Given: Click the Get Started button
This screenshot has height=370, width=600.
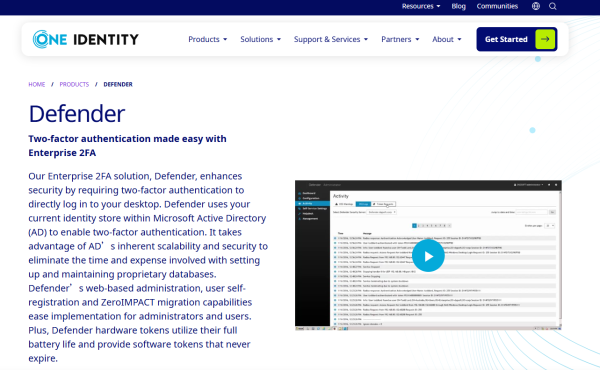Looking at the screenshot, I should tap(517, 39).
